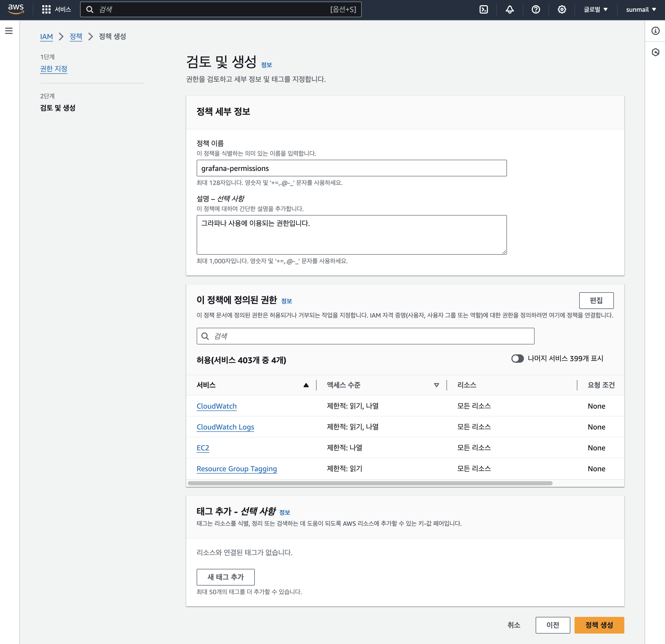Screen dimensions: 665x644
Task: Select 모든 리소스 cell in CloudWatch row
Action: 474,406
